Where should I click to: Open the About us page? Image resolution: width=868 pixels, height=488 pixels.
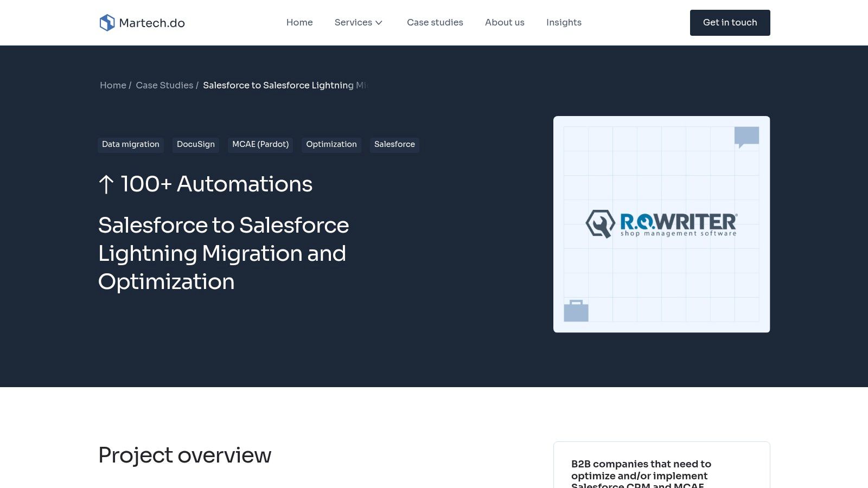(x=505, y=22)
